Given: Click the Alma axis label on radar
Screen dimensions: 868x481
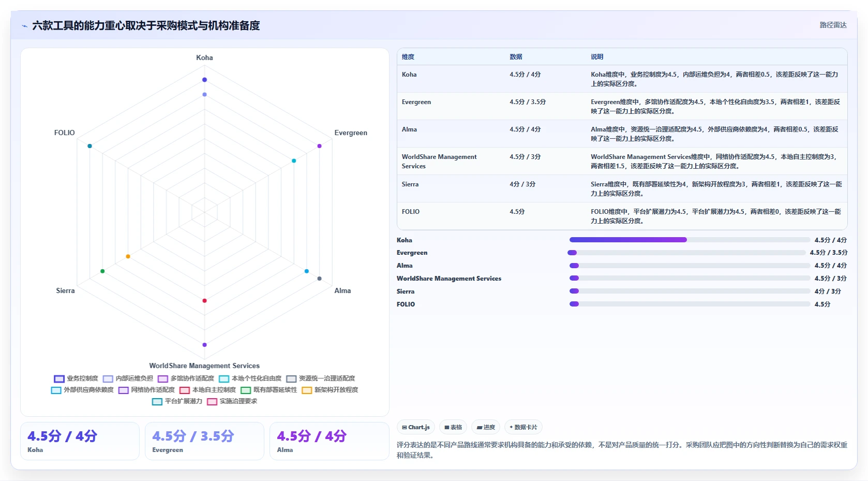Looking at the screenshot, I should [x=342, y=290].
